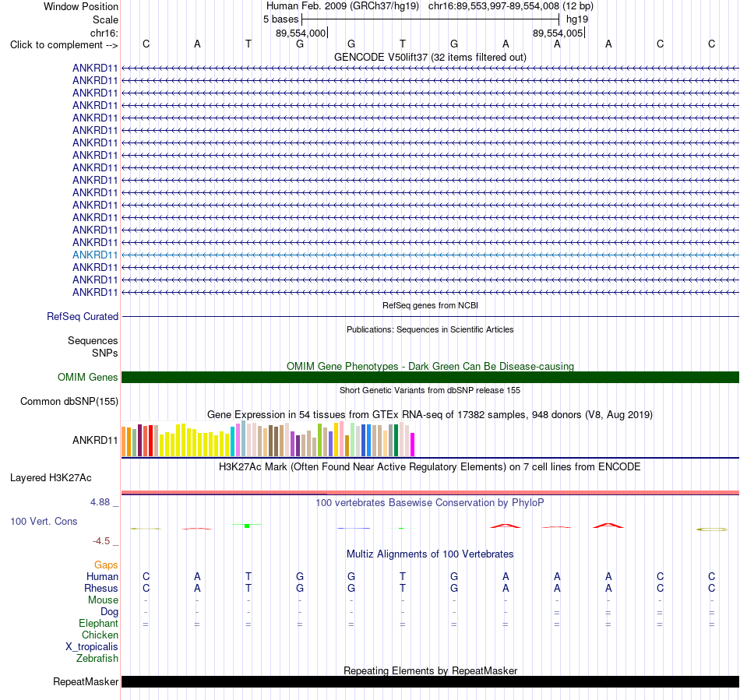Click the OMIM Genes label
Screen dimensions: 740x700
click(x=87, y=377)
